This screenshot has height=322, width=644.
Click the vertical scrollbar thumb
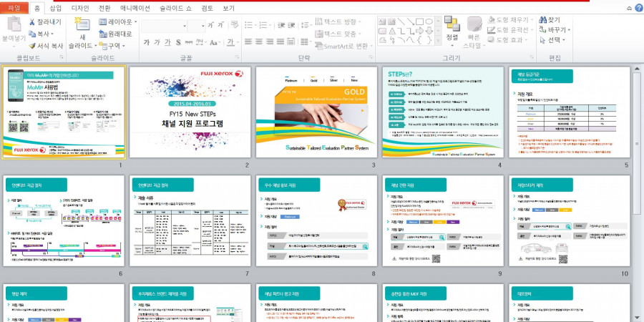(637, 144)
